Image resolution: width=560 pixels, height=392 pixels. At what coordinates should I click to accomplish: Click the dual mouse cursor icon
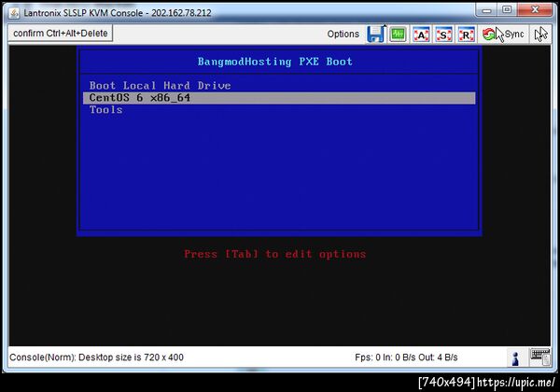(540, 35)
